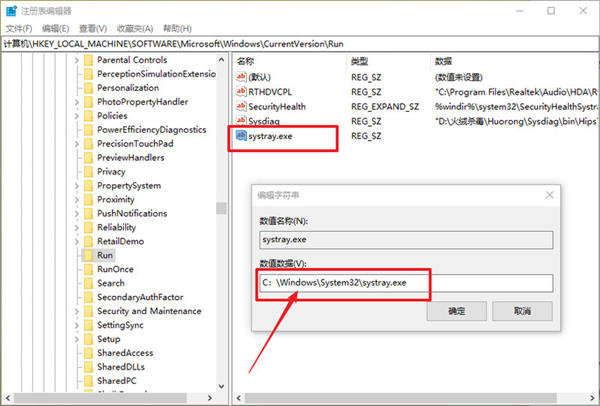This screenshot has height=406, width=600.
Task: Expand the Setup key
Action: click(x=77, y=339)
